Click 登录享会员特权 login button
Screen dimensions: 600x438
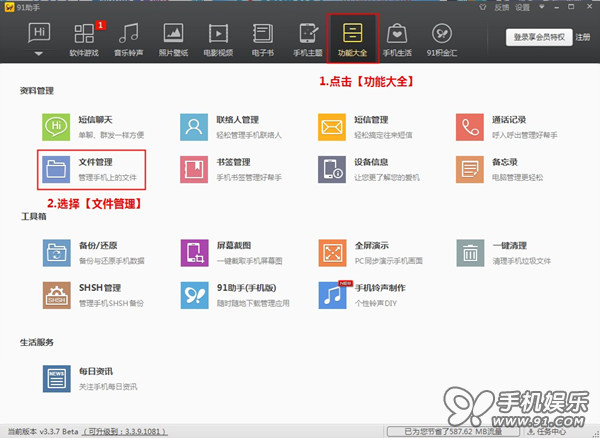coord(539,37)
